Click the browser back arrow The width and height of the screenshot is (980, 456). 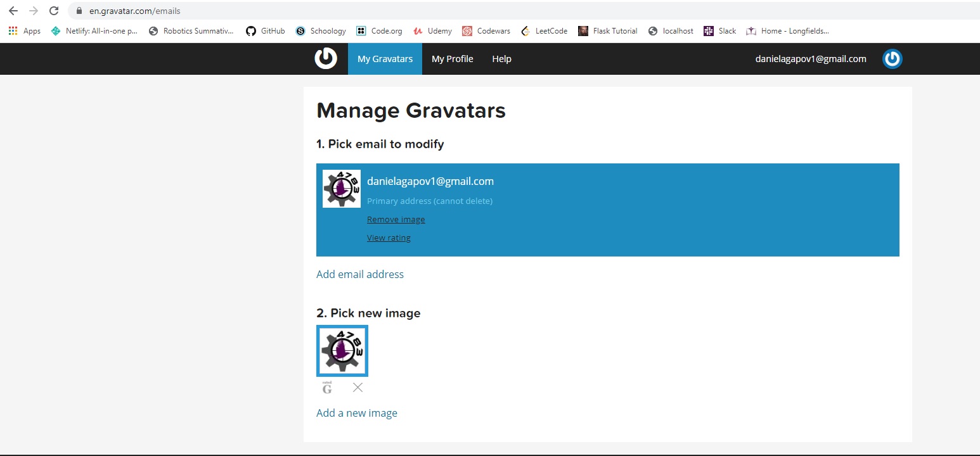pyautogui.click(x=13, y=11)
